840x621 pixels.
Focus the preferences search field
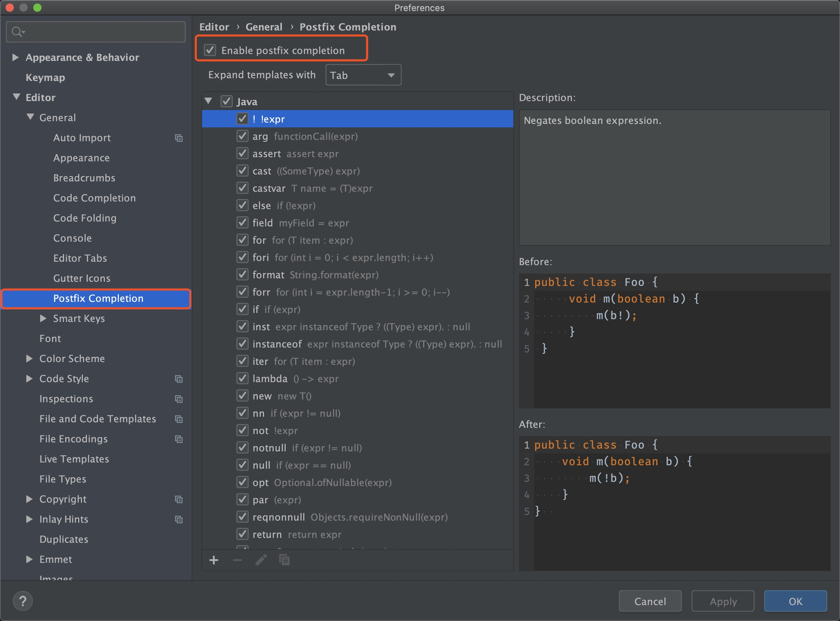(x=101, y=32)
